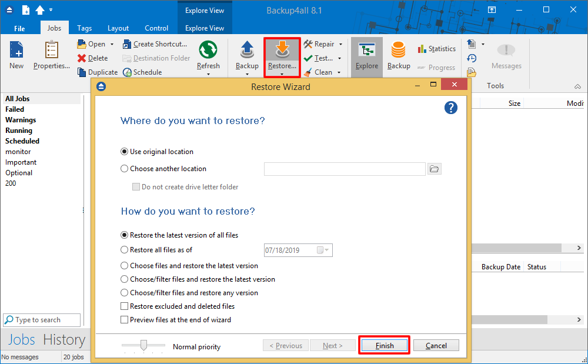The height and width of the screenshot is (364, 588).
Task: Click the New backup job icon
Action: coord(16,51)
